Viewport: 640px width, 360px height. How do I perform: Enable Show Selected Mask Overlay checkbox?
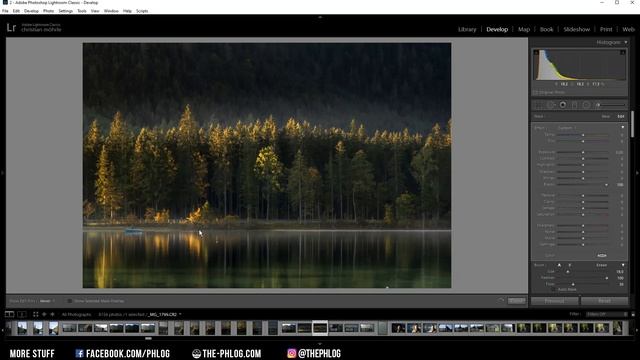(69, 301)
